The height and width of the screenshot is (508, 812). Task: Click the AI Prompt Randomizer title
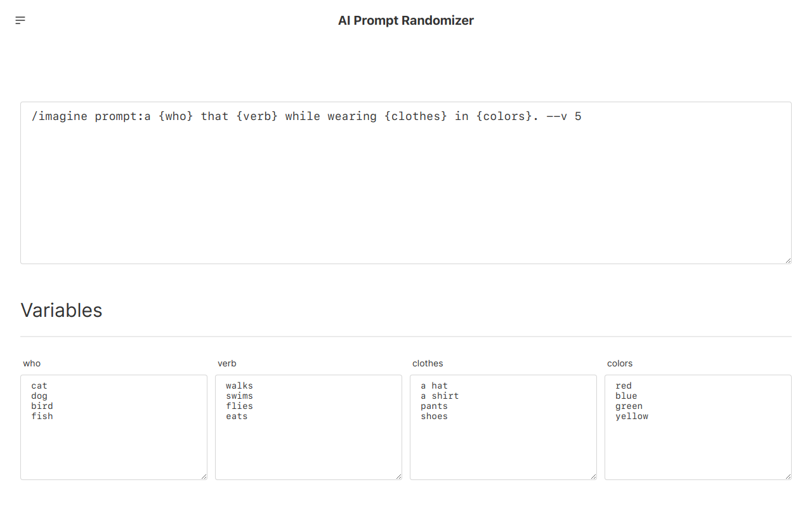point(405,20)
